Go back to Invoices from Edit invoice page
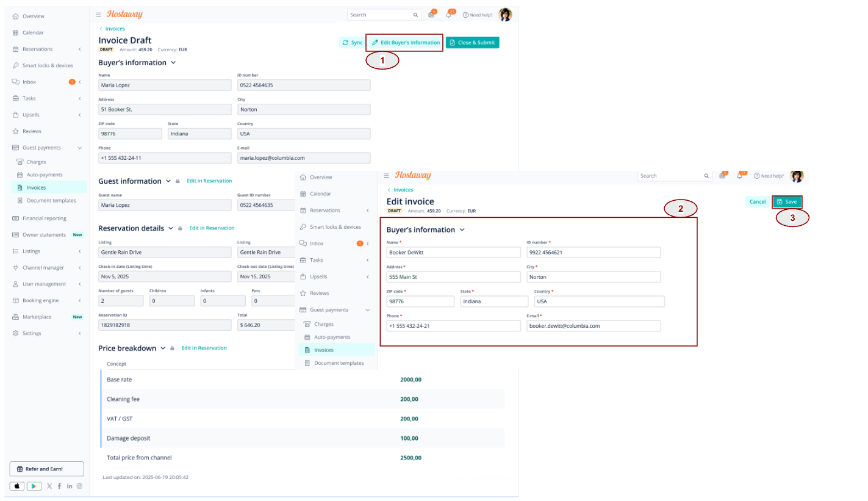The height and width of the screenshot is (501, 868). coord(400,190)
